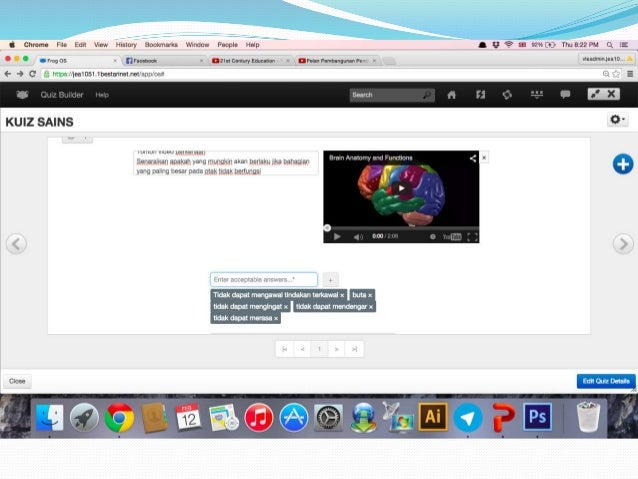
Task: Reload the page in Chrome
Action: pos(33,74)
